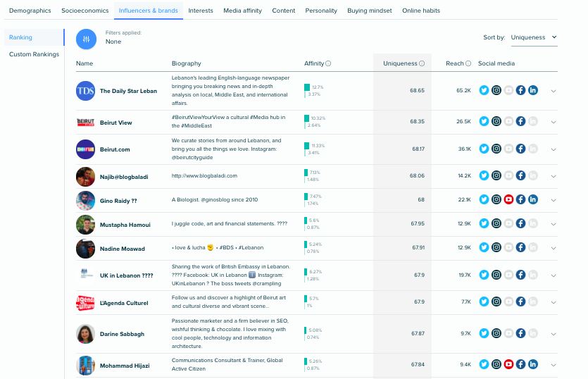Screen dimensions: 588x379
Task: Click the Affinity column header
Action: tap(314, 63)
